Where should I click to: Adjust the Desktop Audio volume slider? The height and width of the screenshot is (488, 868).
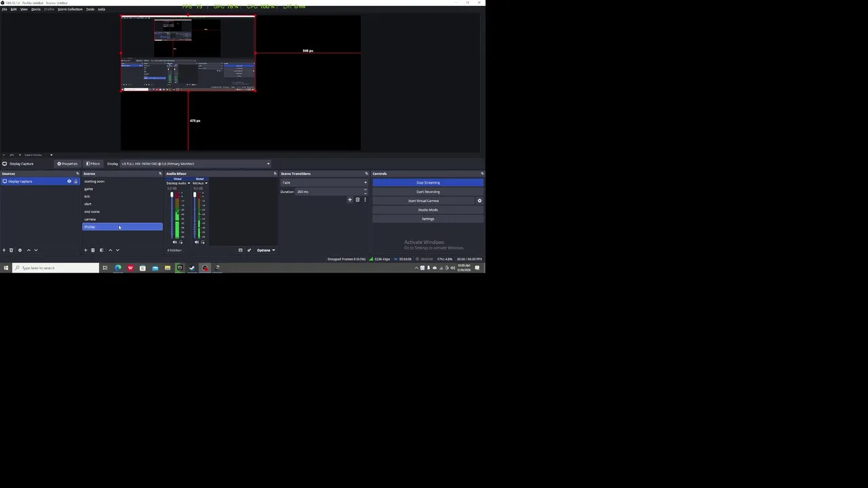point(172,216)
